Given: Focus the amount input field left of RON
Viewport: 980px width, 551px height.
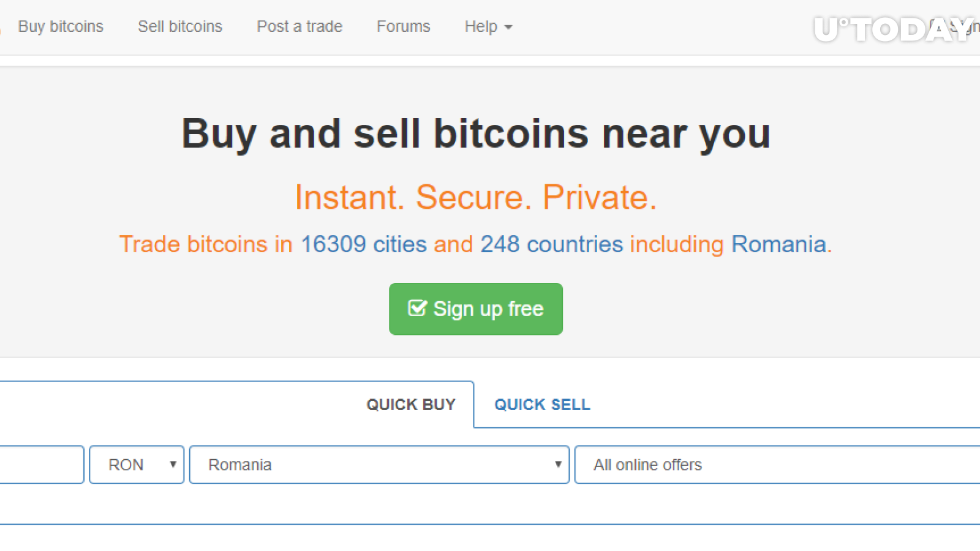Looking at the screenshot, I should pyautogui.click(x=42, y=465).
